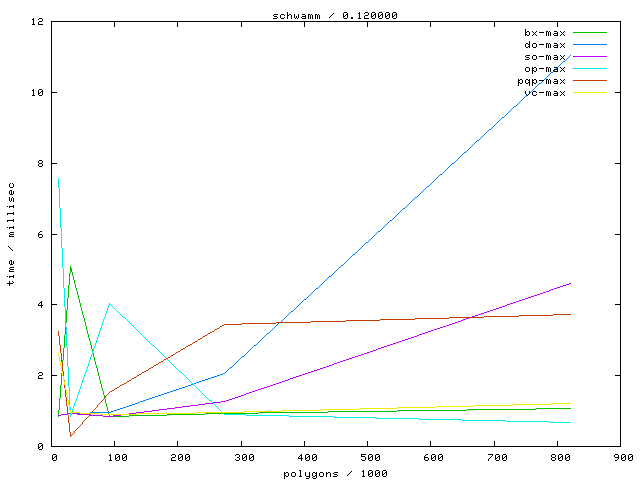Click blue line sample beside do-max
Image resolution: width=640 pixels, height=480 pixels.
tap(590, 45)
